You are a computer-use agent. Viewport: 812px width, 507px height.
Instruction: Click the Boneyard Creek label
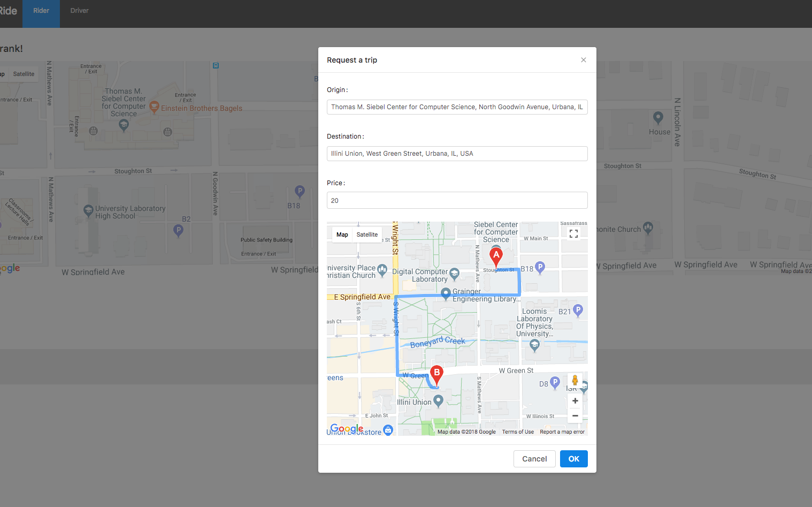[438, 342]
